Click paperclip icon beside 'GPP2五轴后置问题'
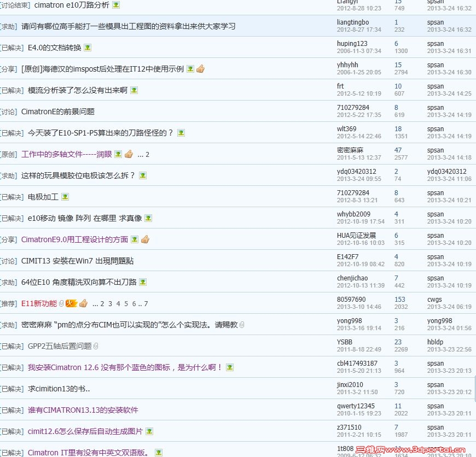476x457 pixels. point(96,346)
